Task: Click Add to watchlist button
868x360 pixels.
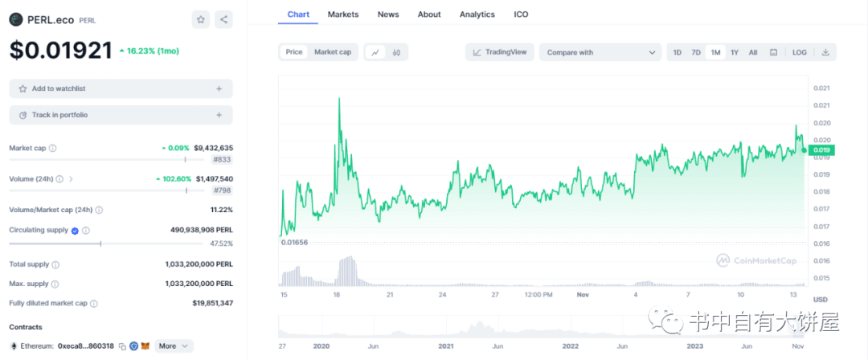Action: [x=121, y=88]
